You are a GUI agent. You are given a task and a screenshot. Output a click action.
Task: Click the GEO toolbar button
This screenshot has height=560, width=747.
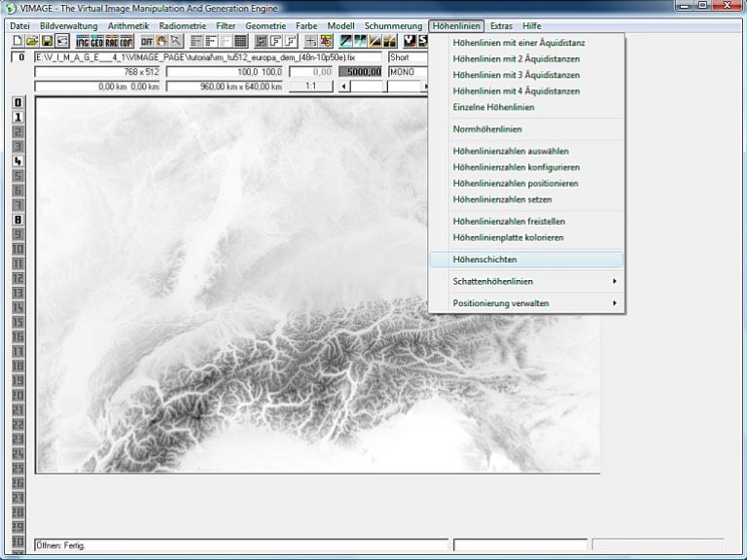click(x=97, y=42)
